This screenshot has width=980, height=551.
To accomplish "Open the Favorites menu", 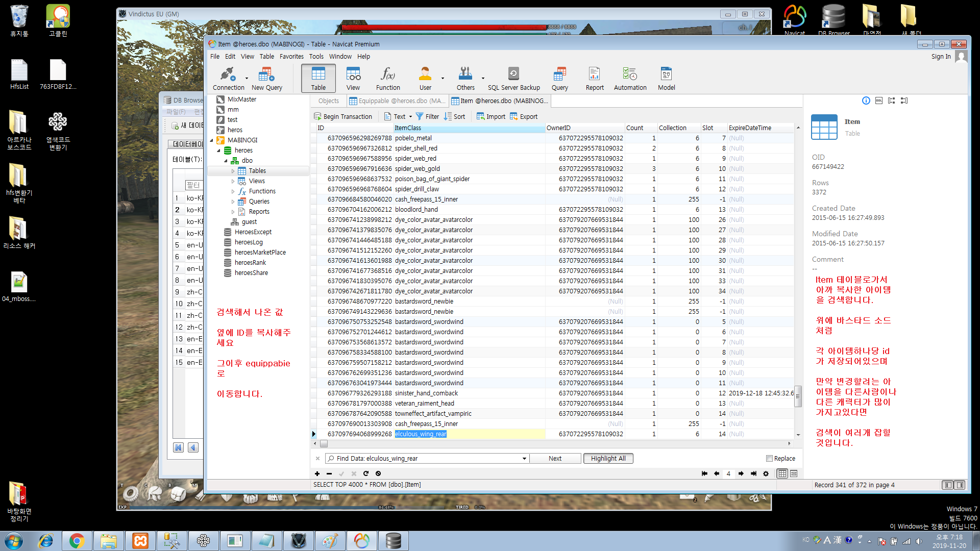I will coord(291,57).
